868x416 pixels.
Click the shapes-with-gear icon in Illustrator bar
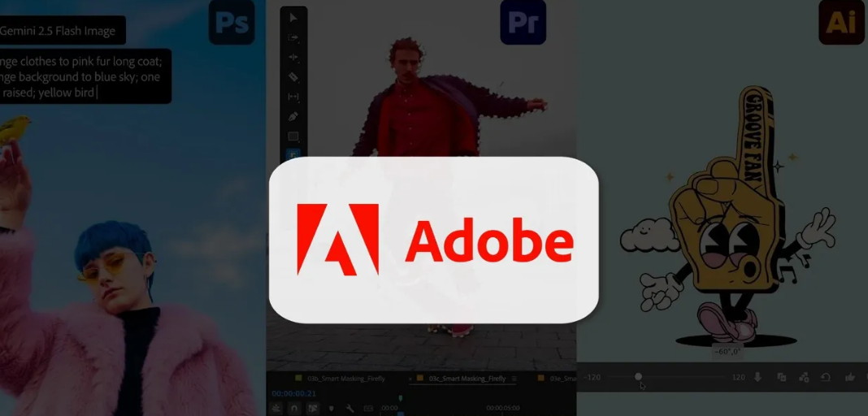[x=804, y=377]
